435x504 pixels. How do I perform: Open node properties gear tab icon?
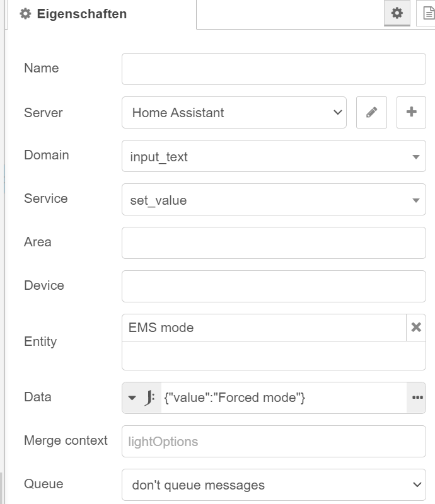pos(397,13)
